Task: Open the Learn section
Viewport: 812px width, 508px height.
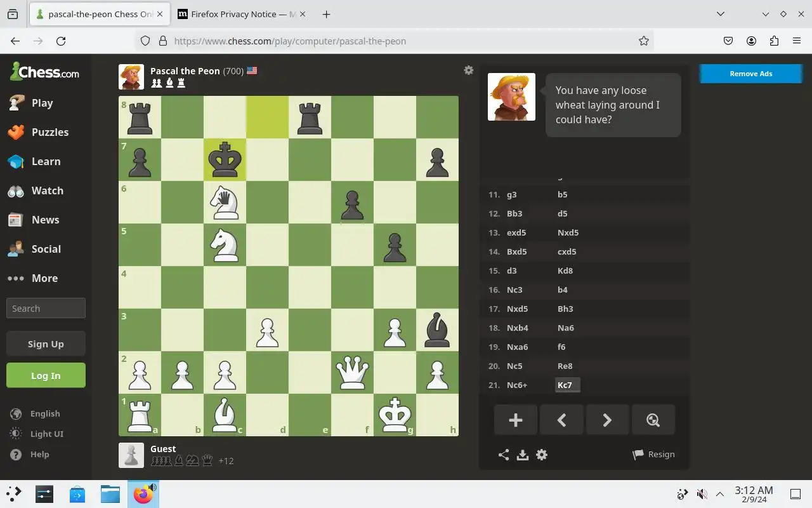Action: [x=46, y=161]
